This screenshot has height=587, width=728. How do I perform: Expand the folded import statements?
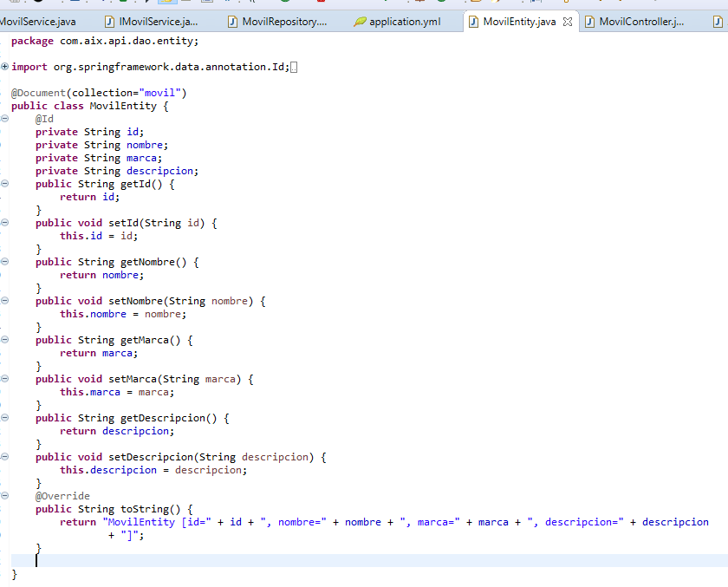pyautogui.click(x=5, y=67)
